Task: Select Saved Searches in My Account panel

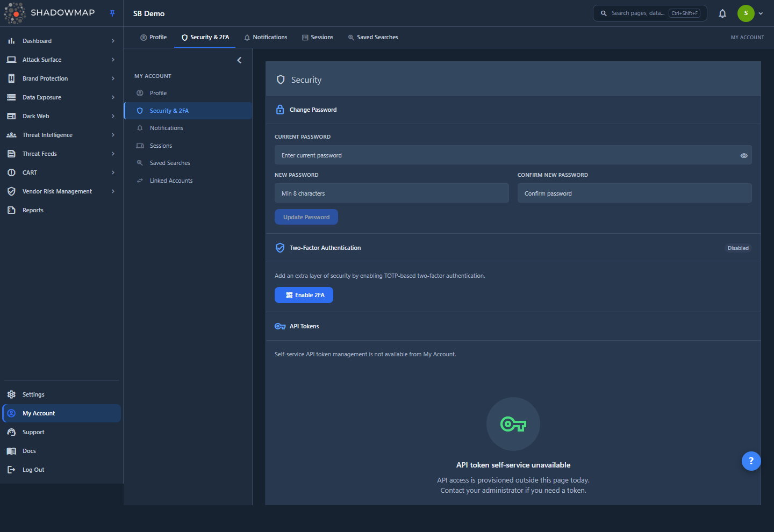Action: (188, 163)
